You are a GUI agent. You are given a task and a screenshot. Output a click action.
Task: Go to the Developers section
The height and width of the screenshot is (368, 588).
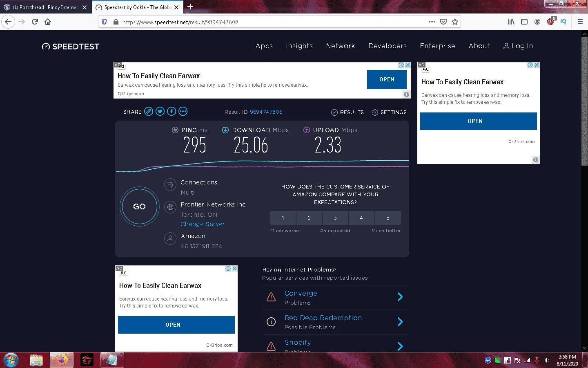click(x=388, y=46)
